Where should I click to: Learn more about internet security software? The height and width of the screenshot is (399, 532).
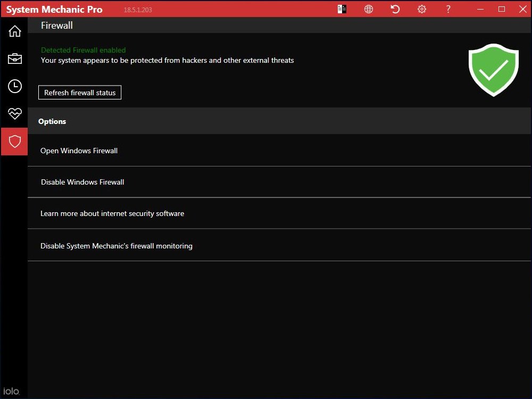[112, 213]
